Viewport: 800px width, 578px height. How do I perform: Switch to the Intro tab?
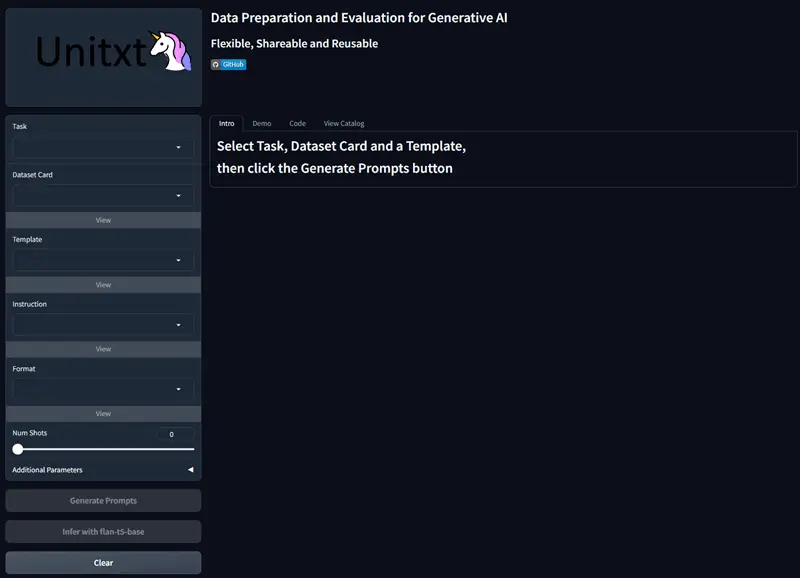pos(227,124)
